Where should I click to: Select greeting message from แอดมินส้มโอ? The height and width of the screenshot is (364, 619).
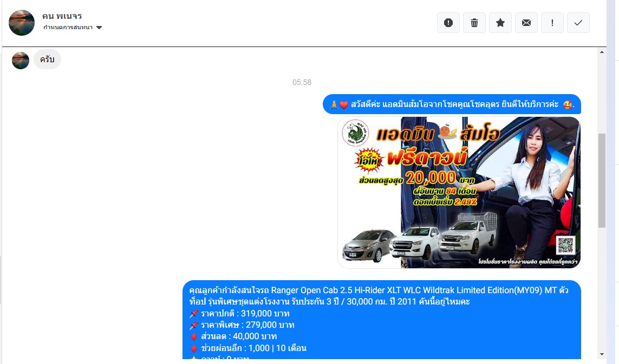click(452, 104)
